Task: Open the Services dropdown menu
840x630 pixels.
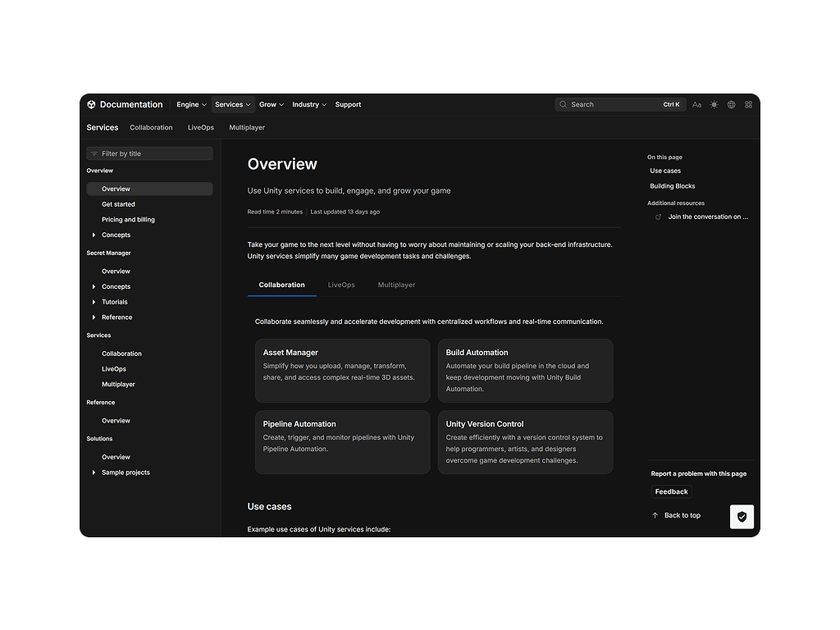Action: tap(232, 104)
